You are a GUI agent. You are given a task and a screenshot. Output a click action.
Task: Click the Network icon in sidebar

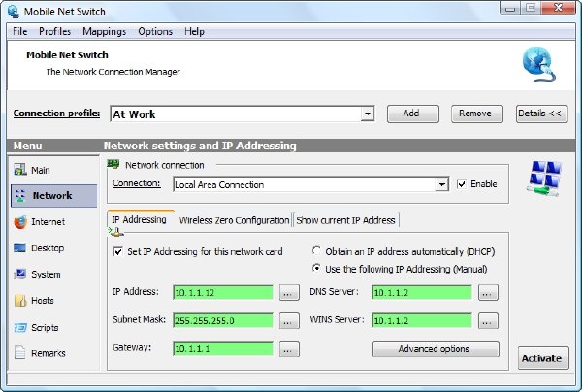pyautogui.click(x=20, y=196)
